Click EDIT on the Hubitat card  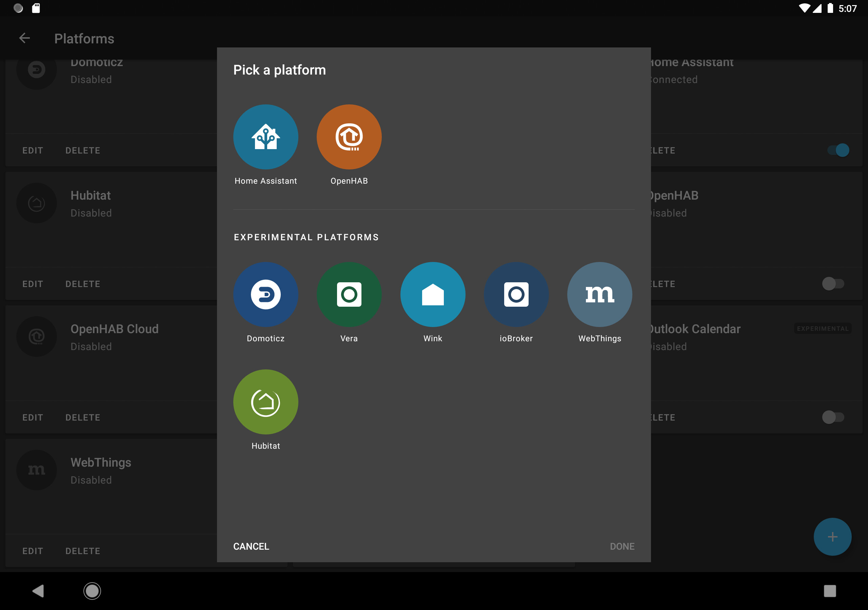pyautogui.click(x=33, y=284)
